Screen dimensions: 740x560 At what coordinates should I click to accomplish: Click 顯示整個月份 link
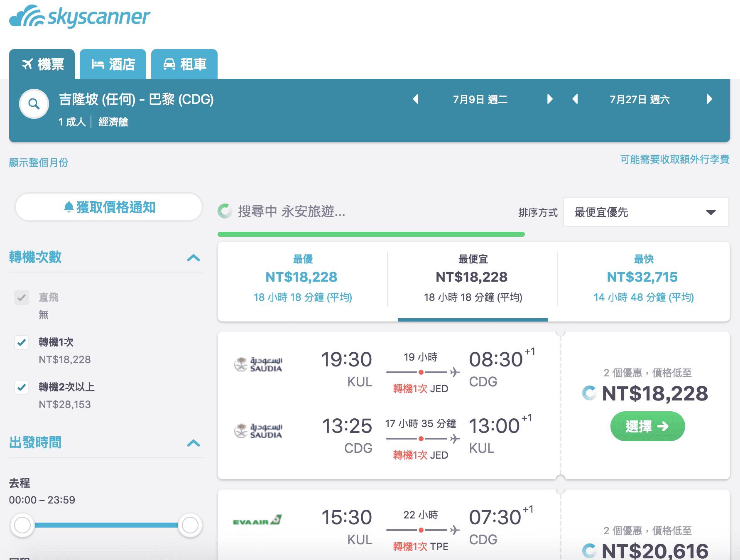(39, 162)
